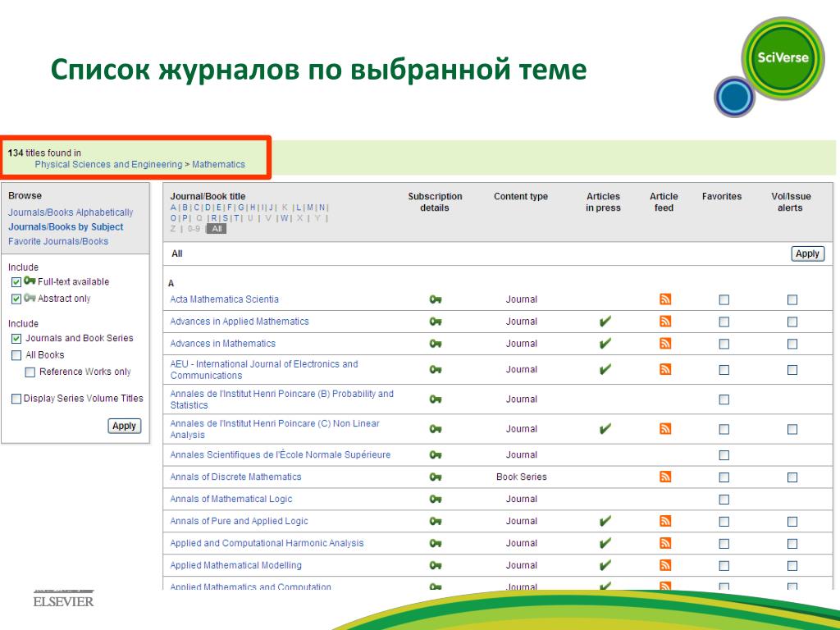The image size is (840, 630).
Task: Open Applied Mathematical Modelling journal link
Action: [x=235, y=565]
